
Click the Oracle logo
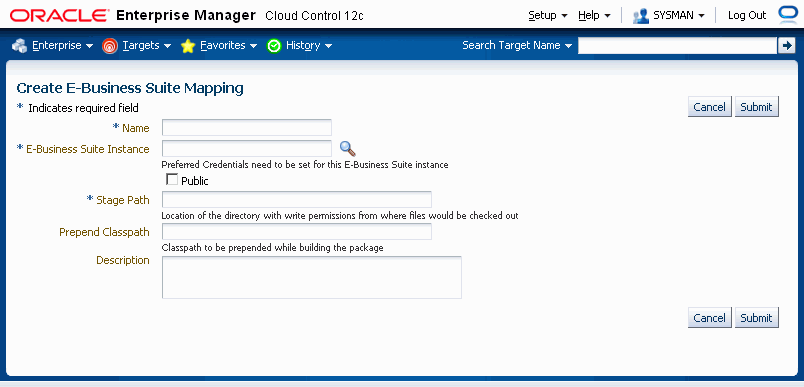coord(59,15)
